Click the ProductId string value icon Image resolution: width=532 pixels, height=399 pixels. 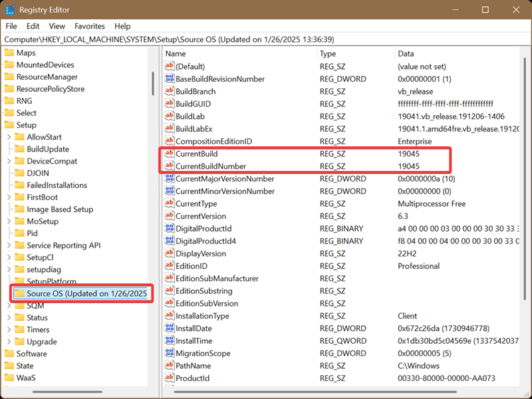coord(170,378)
